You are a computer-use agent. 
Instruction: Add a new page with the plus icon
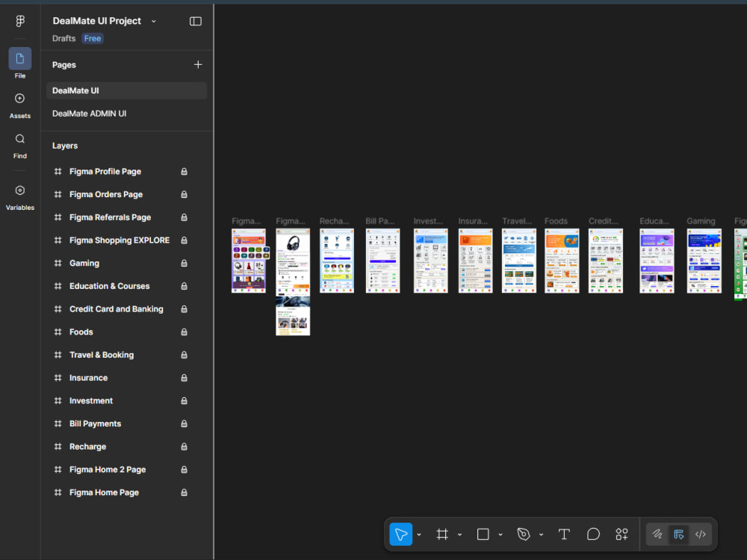click(x=198, y=64)
